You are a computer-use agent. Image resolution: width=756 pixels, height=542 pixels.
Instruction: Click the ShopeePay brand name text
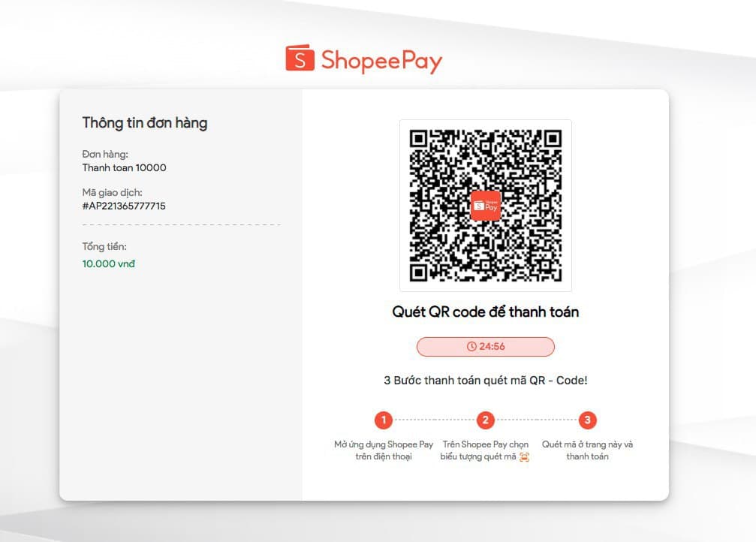click(381, 61)
